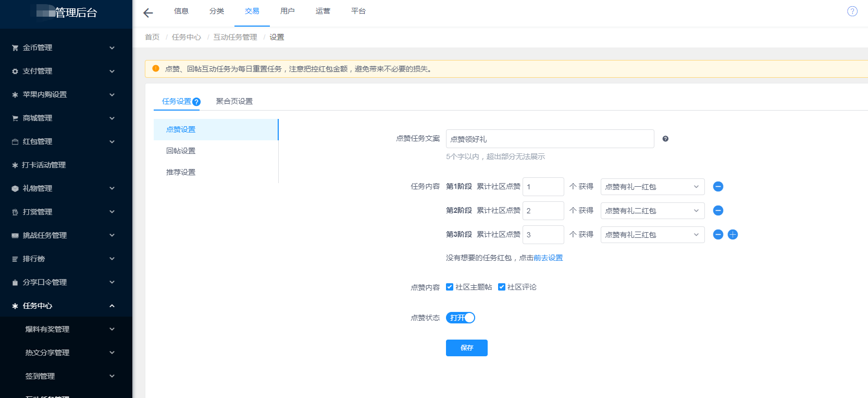Viewport: 868px width, 398px height.
Task: Click the 分享口令管理 lock icon
Action: [15, 282]
